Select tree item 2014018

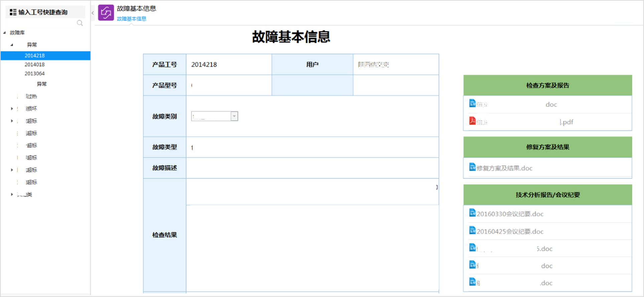pos(34,65)
